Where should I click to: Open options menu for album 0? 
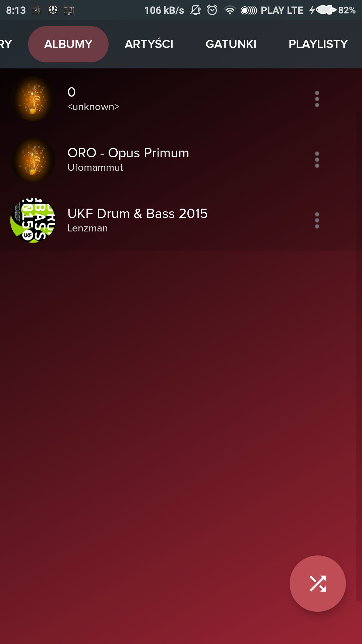317,99
